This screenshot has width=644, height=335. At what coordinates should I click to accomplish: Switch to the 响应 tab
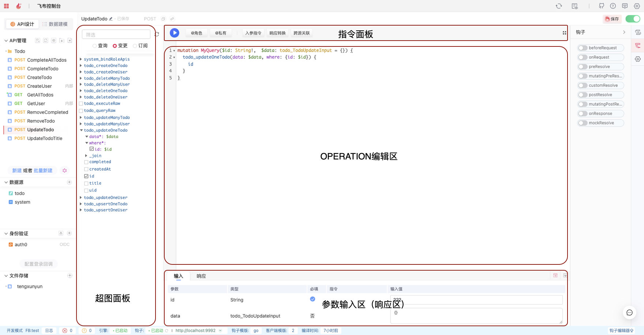[x=201, y=276]
